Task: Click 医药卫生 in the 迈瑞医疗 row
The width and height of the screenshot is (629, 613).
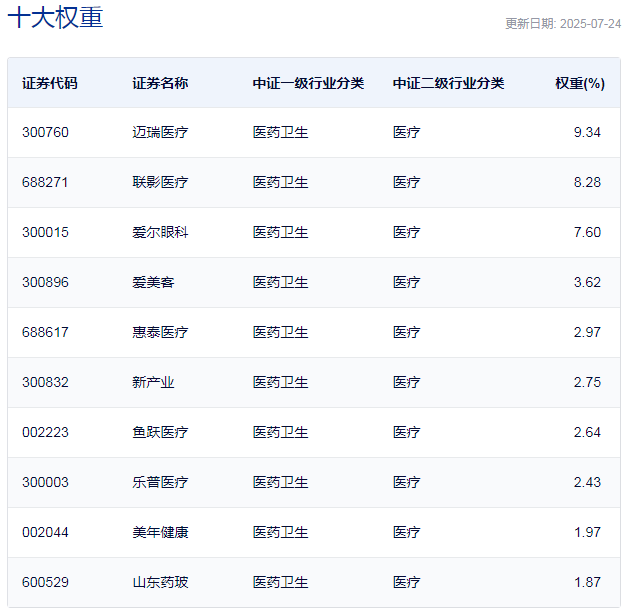Action: click(x=280, y=132)
